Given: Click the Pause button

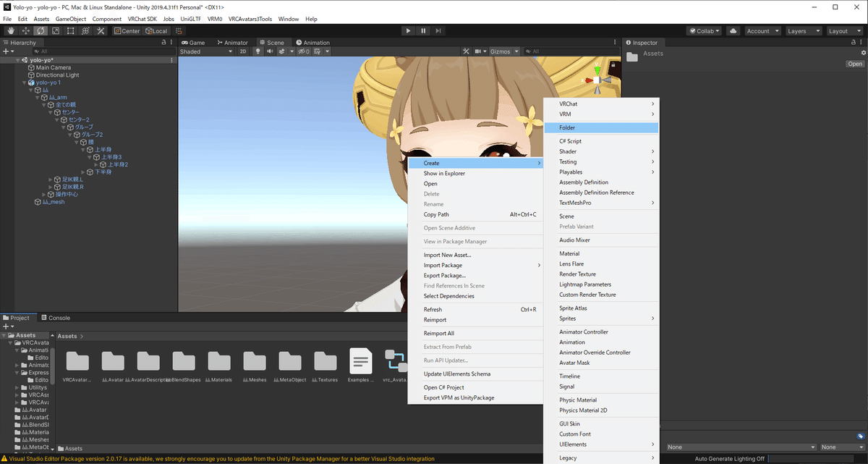Looking at the screenshot, I should (x=423, y=31).
